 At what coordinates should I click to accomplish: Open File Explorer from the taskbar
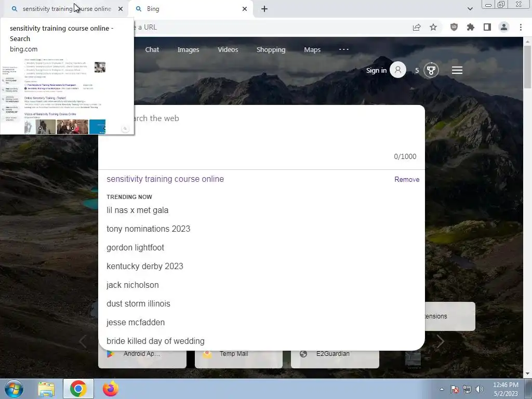46,389
